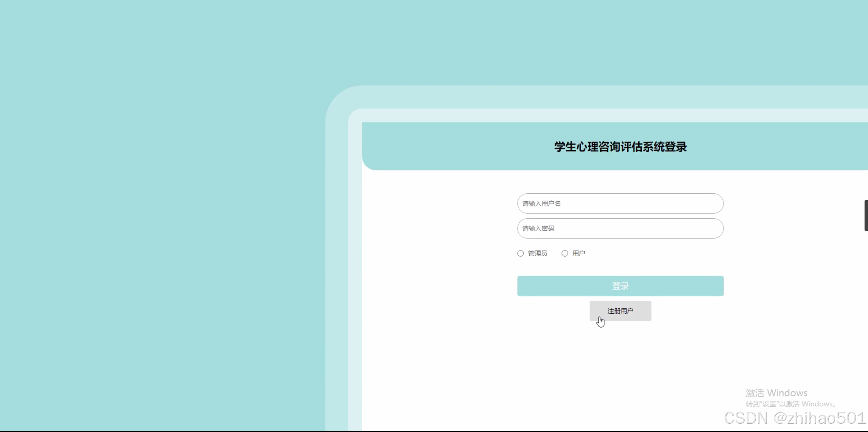Click the 学生心理咨询评估系统登录 heading

pyautogui.click(x=620, y=147)
